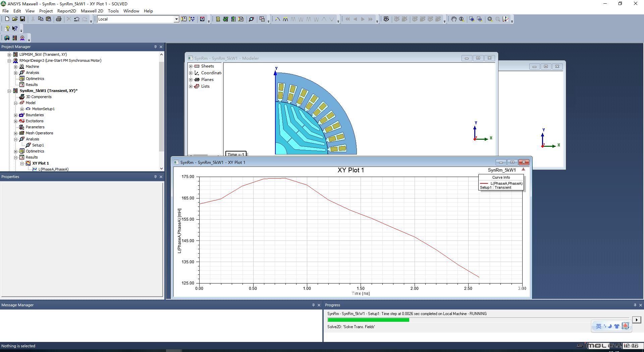
Task: Pin the Progress panel
Action: (x=635, y=305)
